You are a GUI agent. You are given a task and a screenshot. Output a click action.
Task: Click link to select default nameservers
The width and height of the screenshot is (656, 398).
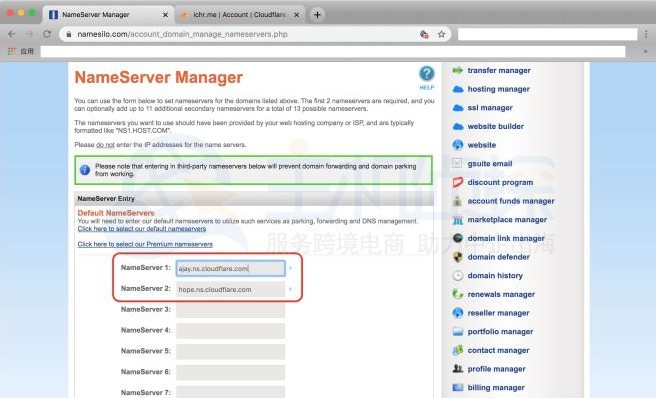(x=142, y=229)
